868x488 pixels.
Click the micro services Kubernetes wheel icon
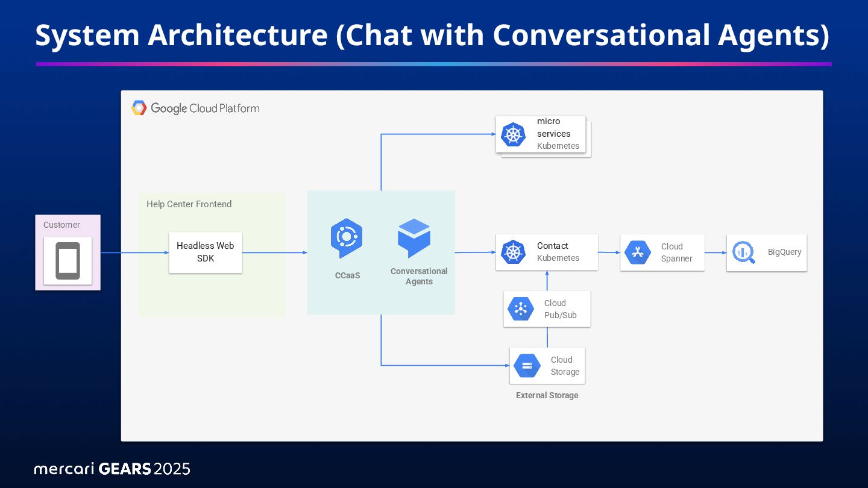click(x=514, y=134)
